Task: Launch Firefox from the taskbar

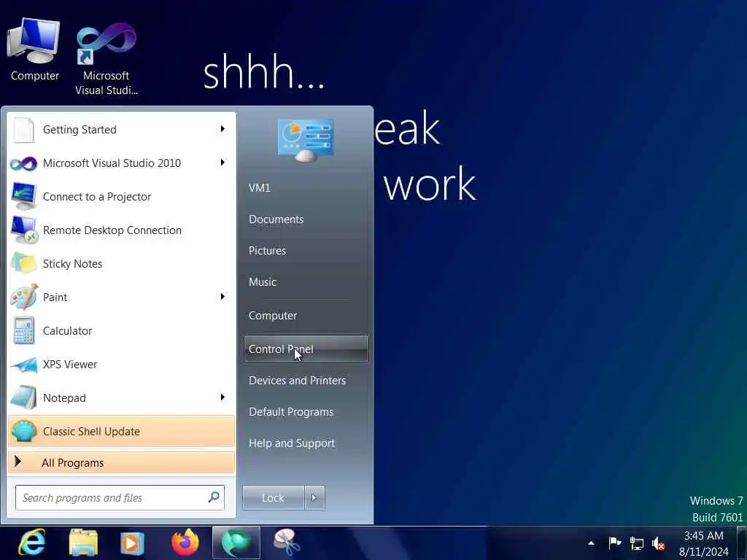Action: click(185, 542)
